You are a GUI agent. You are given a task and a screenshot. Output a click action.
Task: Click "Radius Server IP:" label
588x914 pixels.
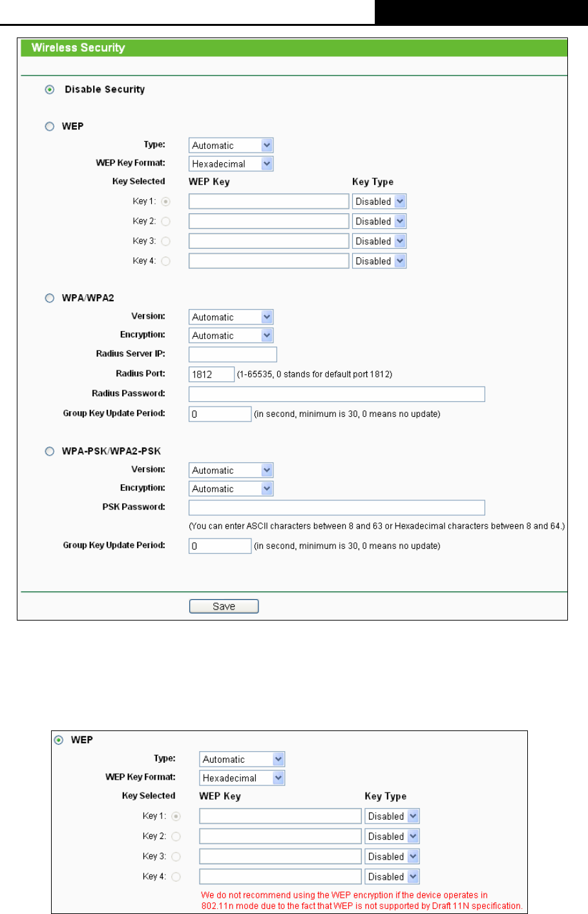[131, 354]
